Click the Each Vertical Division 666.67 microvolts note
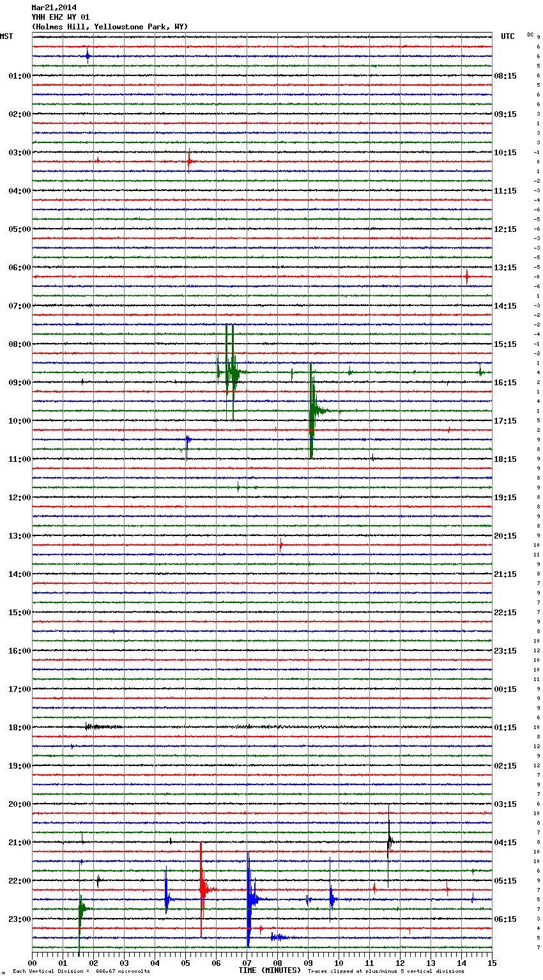This screenshot has width=543, height=980. click(x=81, y=971)
